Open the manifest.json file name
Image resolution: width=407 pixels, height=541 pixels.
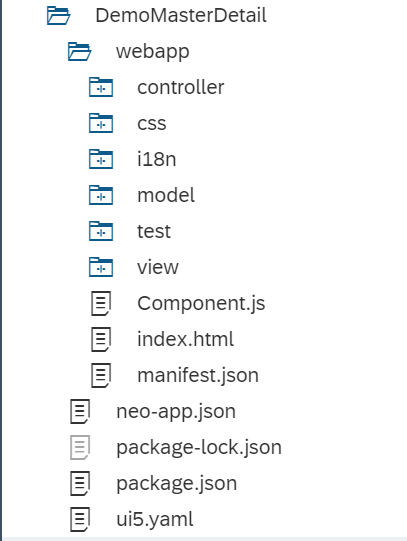[x=198, y=375]
